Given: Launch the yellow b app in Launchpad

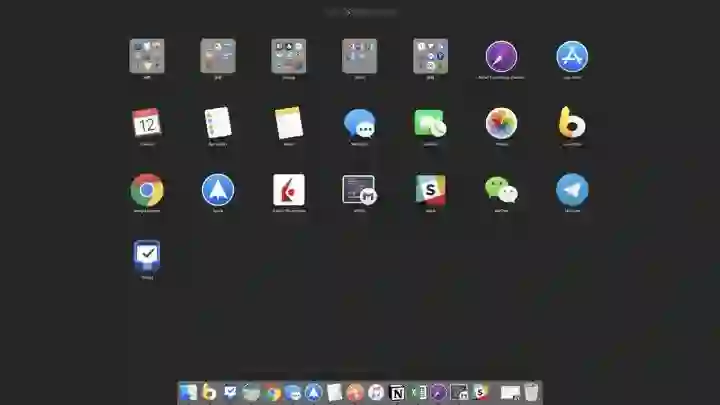Looking at the screenshot, I should point(572,122).
